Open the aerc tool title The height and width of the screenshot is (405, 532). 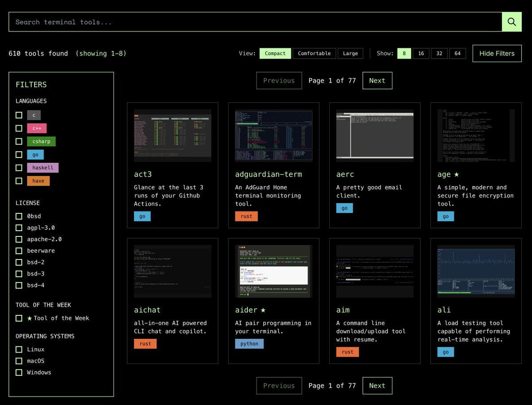click(x=346, y=174)
